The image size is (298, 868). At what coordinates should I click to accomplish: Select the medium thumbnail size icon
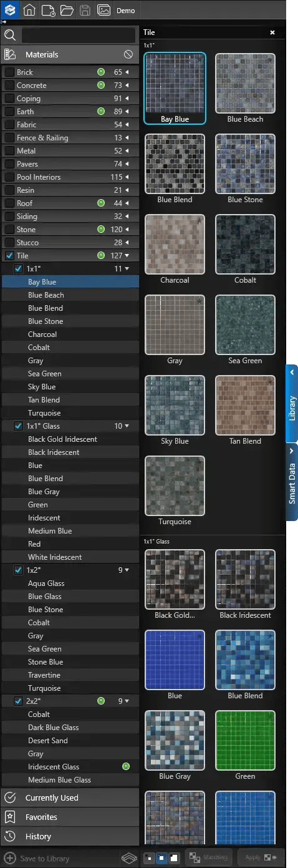tap(161, 857)
